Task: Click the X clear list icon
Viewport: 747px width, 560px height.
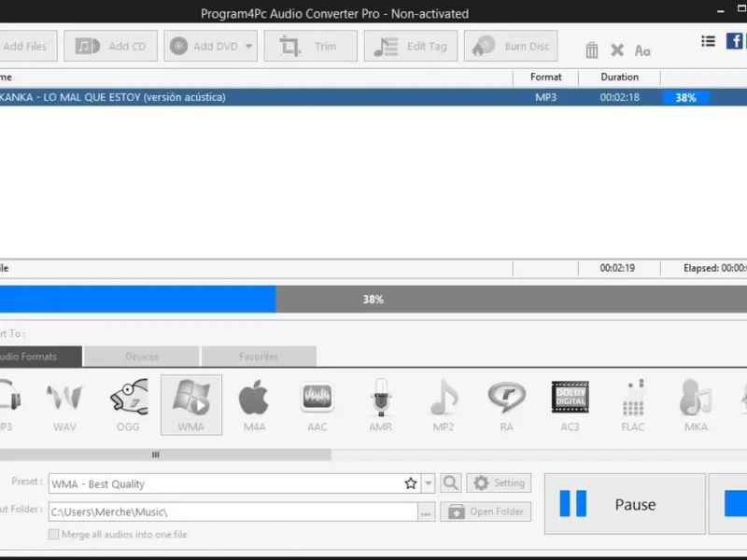Action: (x=617, y=49)
